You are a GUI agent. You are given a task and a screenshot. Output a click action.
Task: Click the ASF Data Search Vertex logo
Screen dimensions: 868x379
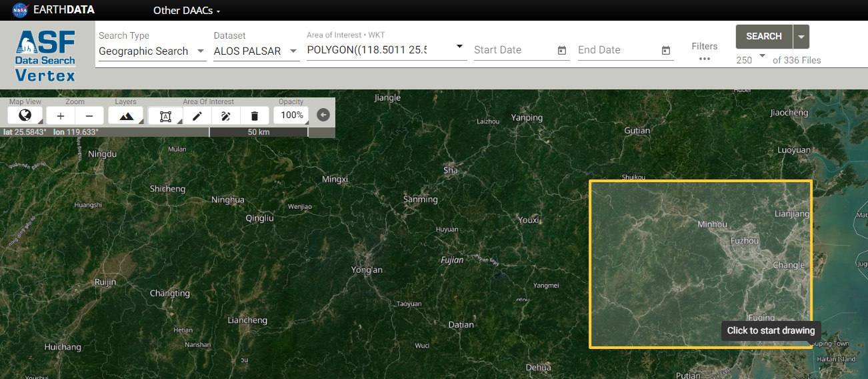click(45, 56)
